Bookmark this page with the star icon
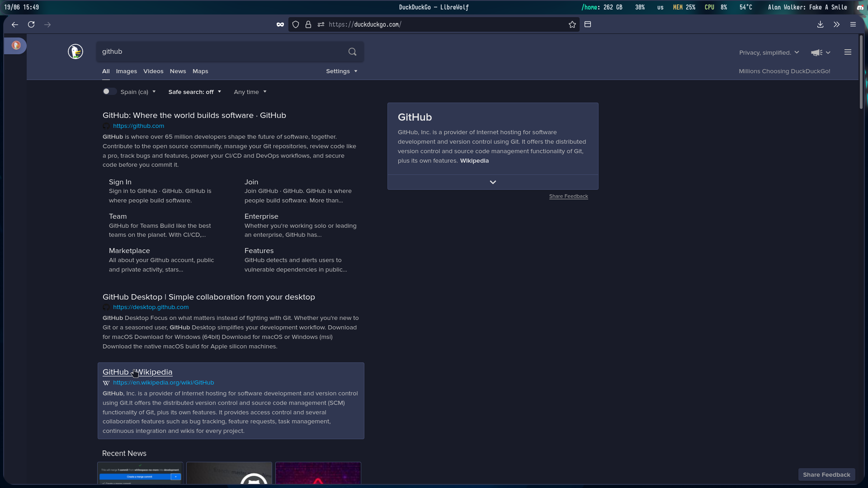Screen dimensions: 868x488 [572, 24]
